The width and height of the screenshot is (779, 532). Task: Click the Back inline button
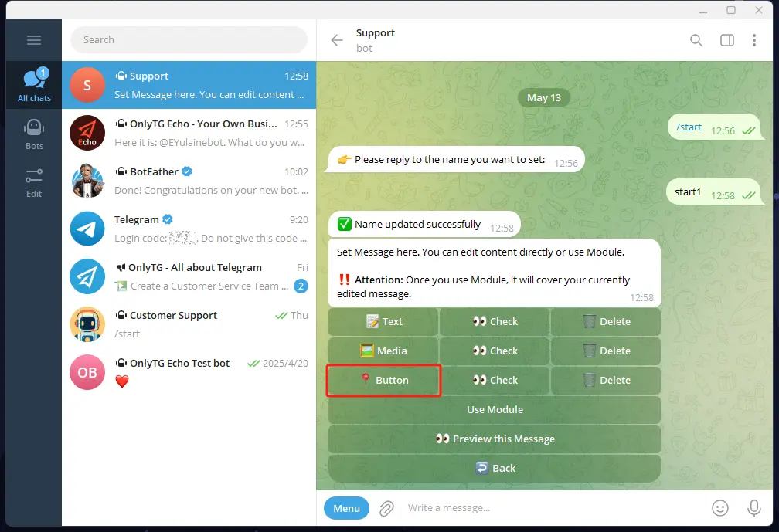(x=495, y=468)
